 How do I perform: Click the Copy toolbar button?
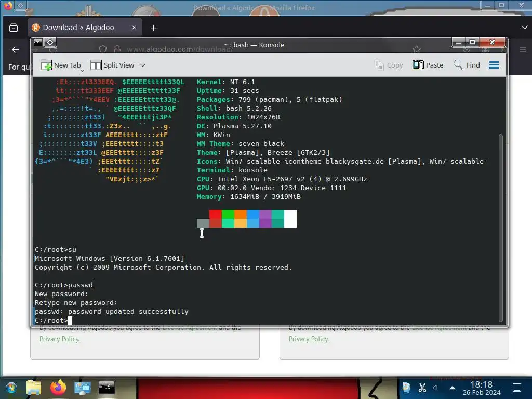pyautogui.click(x=389, y=65)
